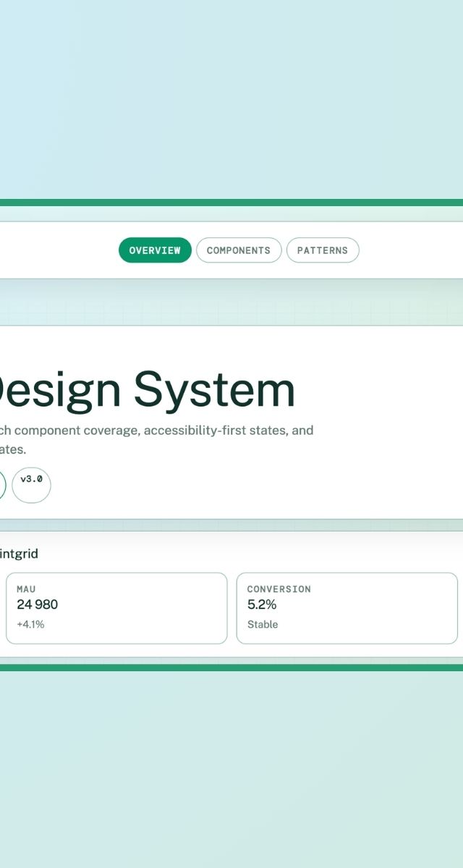Click the 24 980 value
This screenshot has width=463, height=868.
tap(37, 605)
